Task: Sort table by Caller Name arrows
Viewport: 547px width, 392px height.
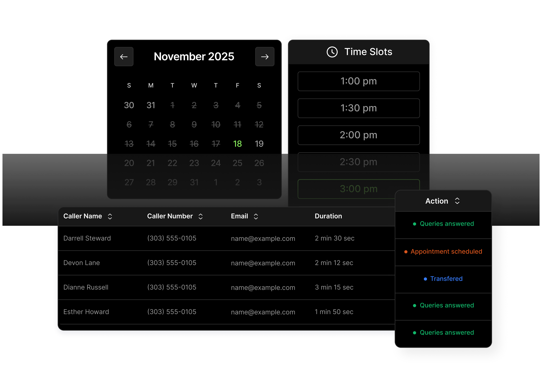Action: 110,216
